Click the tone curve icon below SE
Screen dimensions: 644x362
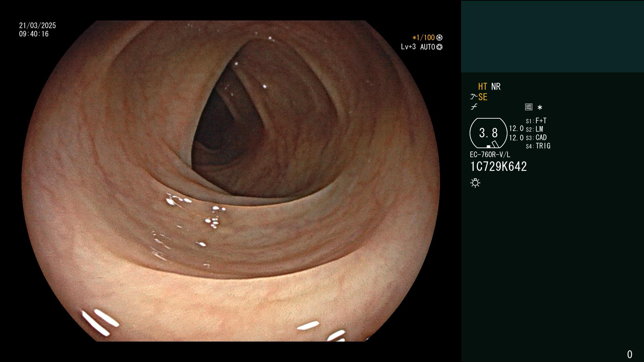click(474, 107)
